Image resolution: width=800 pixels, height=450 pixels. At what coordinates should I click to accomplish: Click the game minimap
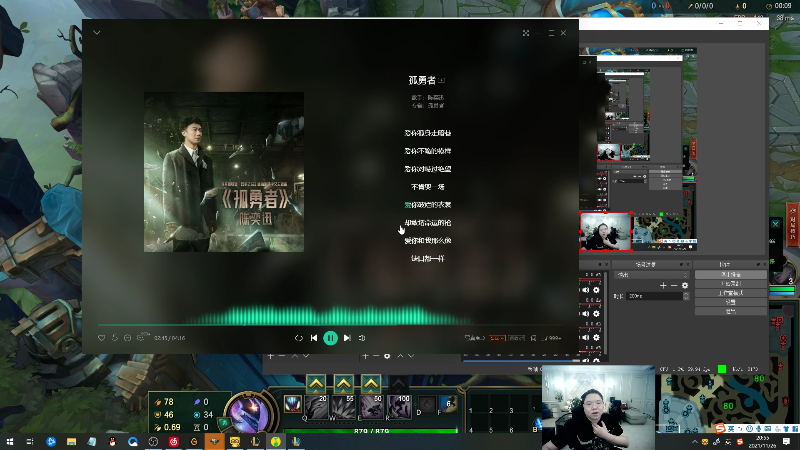tap(730, 403)
